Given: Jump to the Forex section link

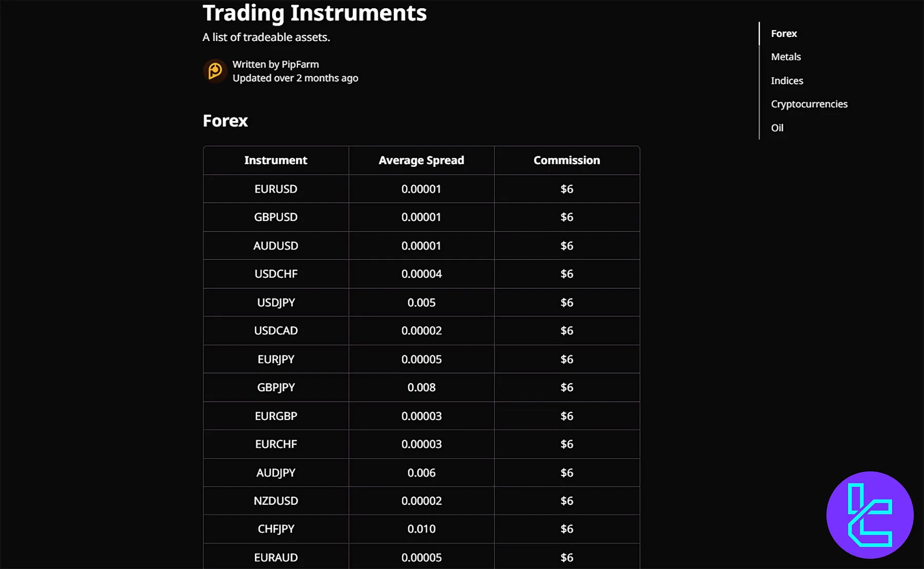Looking at the screenshot, I should coord(783,33).
